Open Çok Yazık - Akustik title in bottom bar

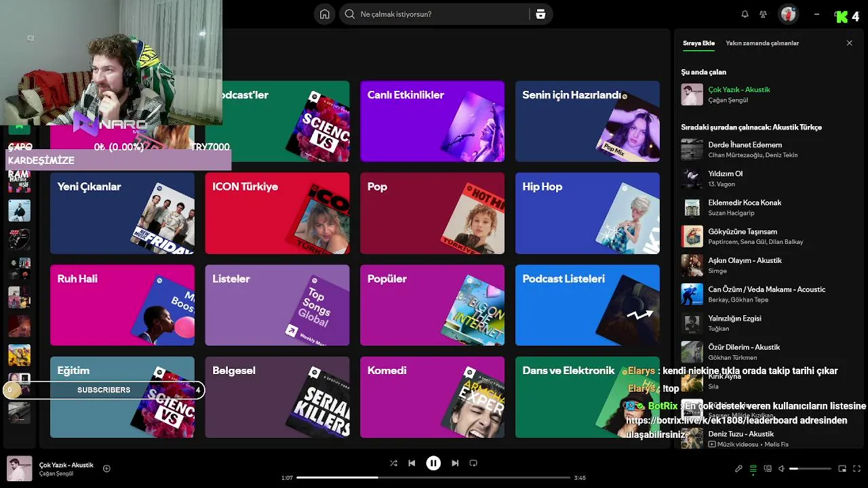66,465
